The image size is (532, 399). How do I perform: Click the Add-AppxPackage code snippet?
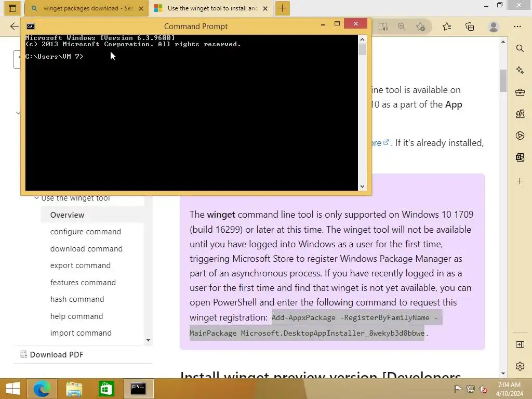click(316, 325)
